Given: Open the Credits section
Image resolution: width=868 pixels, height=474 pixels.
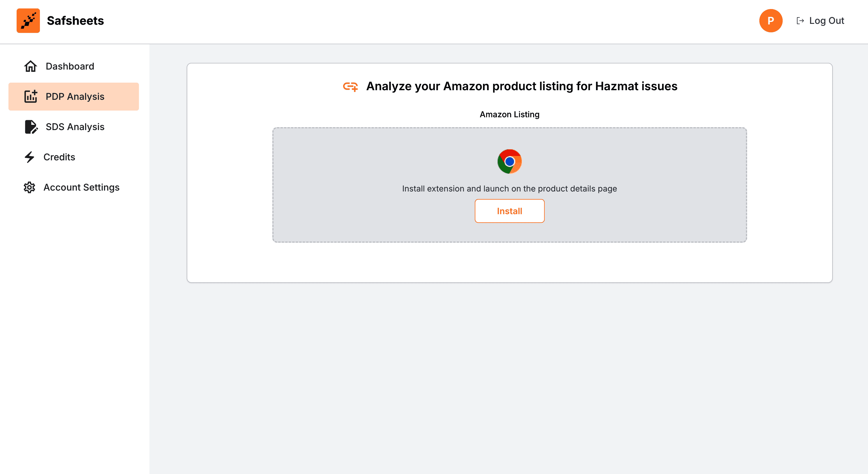Looking at the screenshot, I should click(59, 157).
